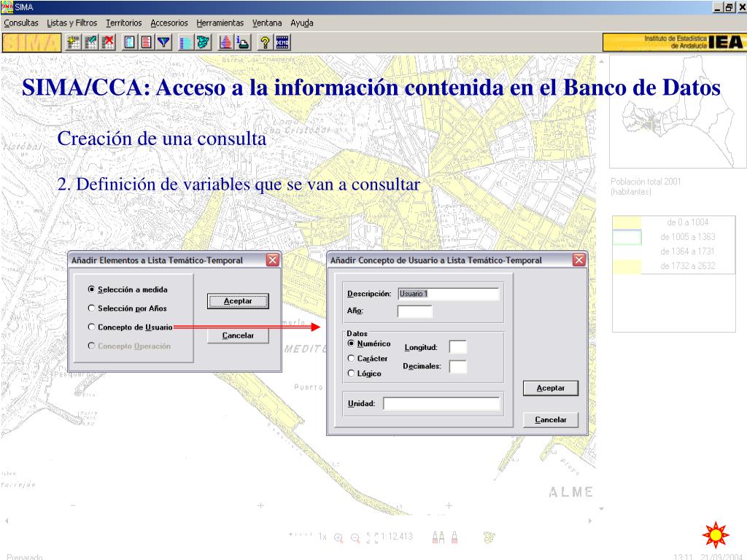The height and width of the screenshot is (560, 747).
Task: Click Aceptar in Añadir Elementos dialog
Action: tap(238, 301)
